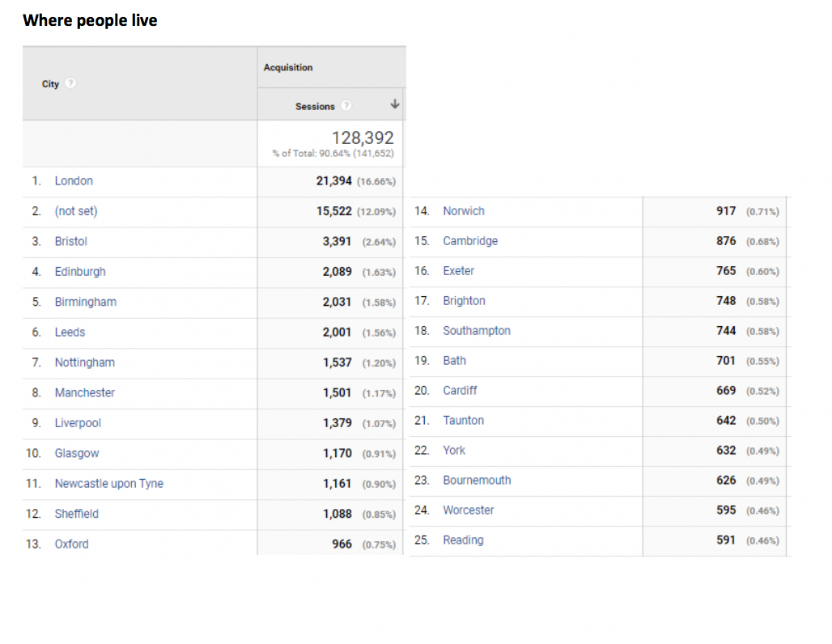Select Cambridge in the second column
The height and width of the screenshot is (644, 832).
(x=470, y=241)
